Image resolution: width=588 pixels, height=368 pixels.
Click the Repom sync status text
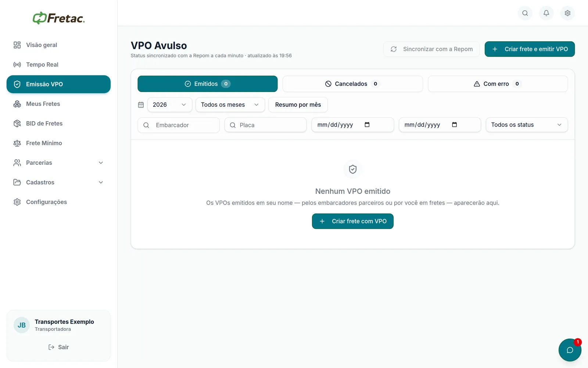[211, 56]
